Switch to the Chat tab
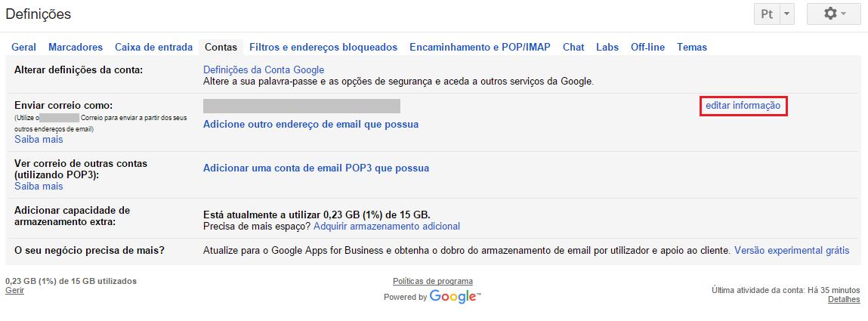The image size is (868, 321). 573,47
